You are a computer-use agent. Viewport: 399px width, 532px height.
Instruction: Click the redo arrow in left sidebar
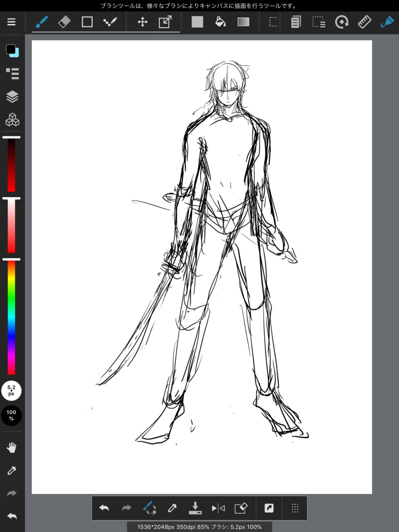click(x=11, y=493)
